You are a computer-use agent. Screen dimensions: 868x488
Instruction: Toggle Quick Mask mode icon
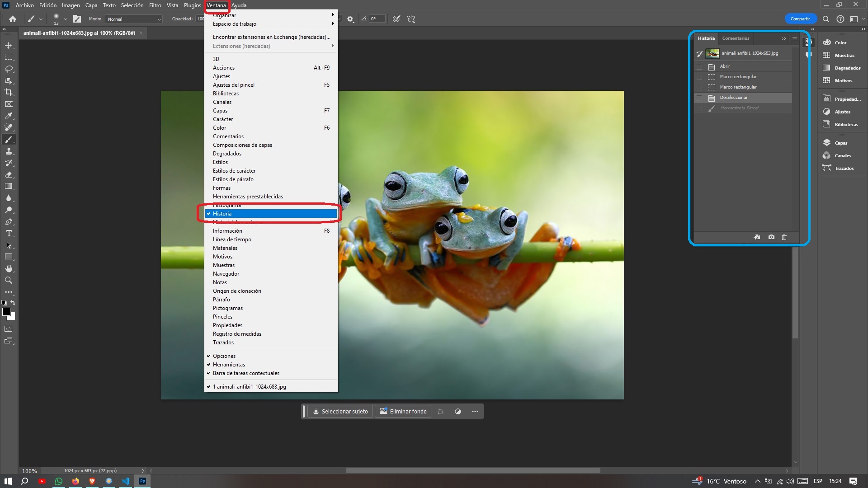pyautogui.click(x=9, y=329)
